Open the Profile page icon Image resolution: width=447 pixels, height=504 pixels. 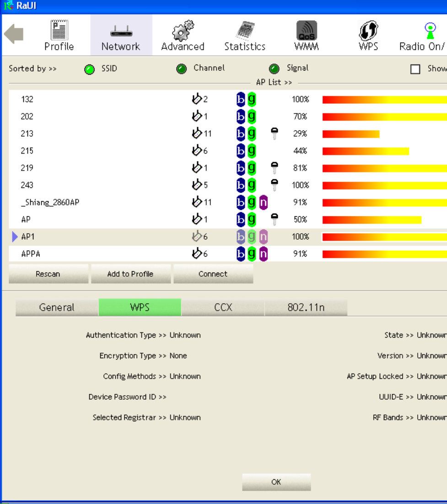(59, 30)
